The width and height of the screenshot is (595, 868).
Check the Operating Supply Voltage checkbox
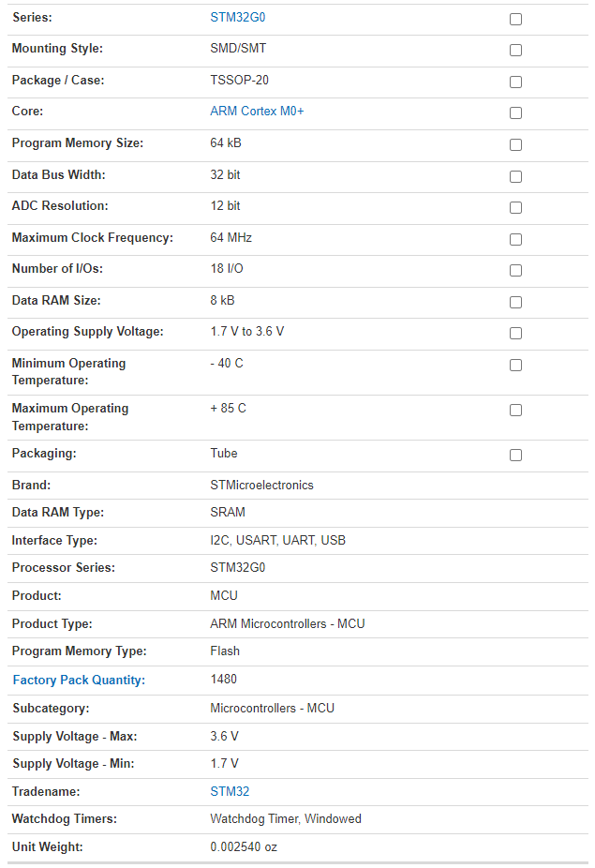[515, 333]
